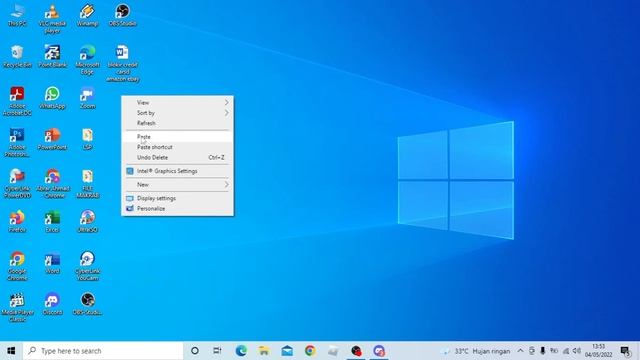Open Task View on the taskbar
640x360 pixels.
pos(218,351)
